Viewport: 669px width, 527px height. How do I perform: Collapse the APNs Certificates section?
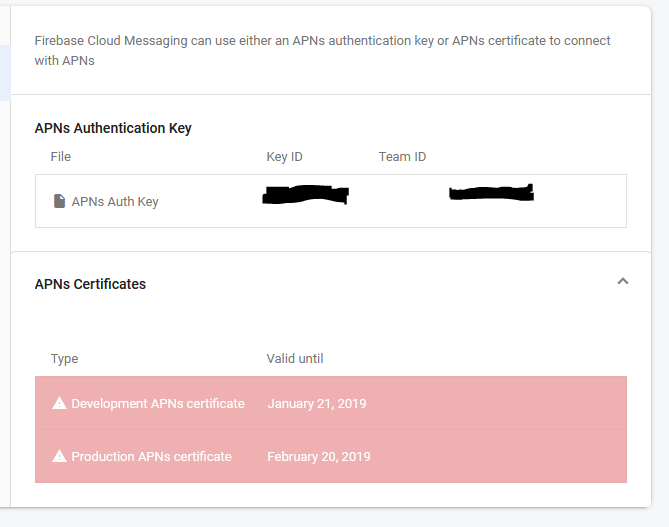pos(622,282)
